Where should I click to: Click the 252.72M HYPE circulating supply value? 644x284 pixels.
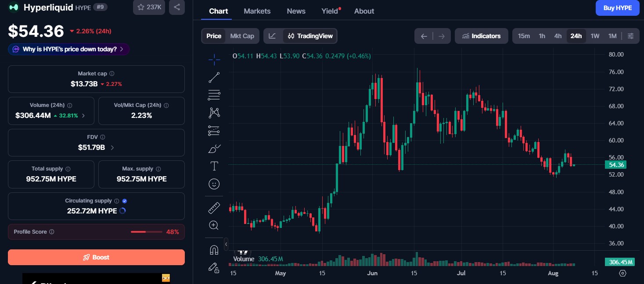92,211
